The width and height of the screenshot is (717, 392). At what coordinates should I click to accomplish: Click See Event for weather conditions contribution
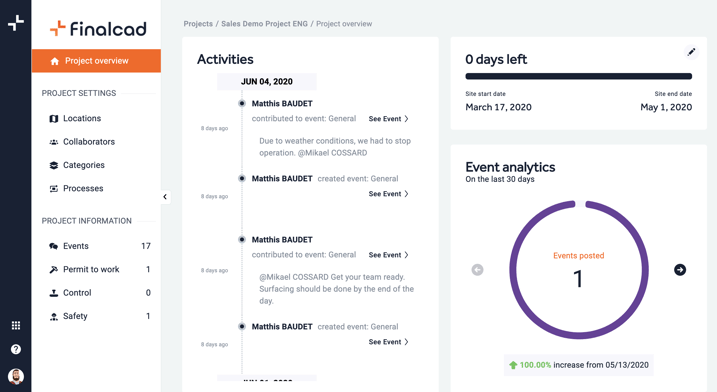389,119
